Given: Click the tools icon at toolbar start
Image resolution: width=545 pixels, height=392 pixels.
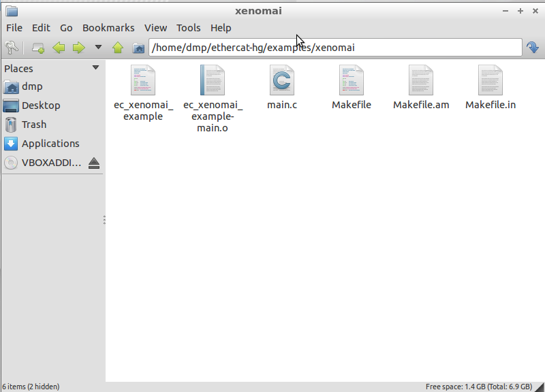Looking at the screenshot, I should (x=12, y=48).
